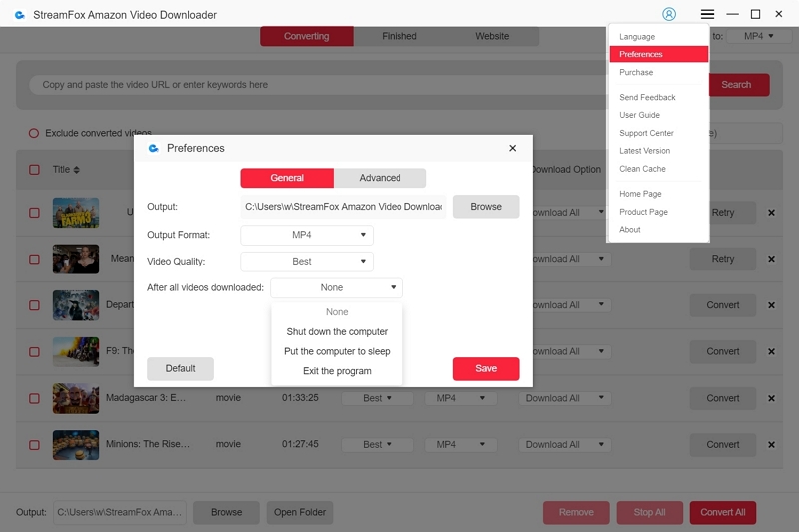Image resolution: width=799 pixels, height=532 pixels.
Task: Remove the Depart row with X icon
Action: click(771, 305)
